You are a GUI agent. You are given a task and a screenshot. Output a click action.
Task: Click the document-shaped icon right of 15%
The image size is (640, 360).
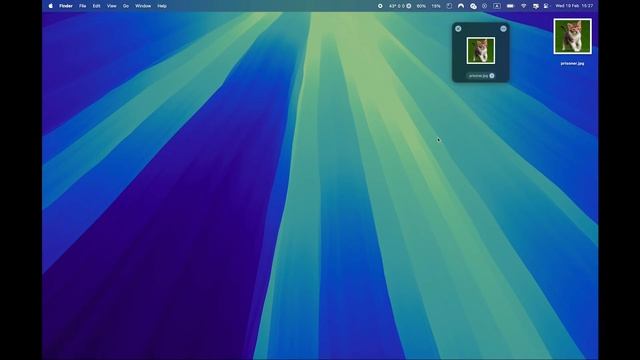pyautogui.click(x=449, y=6)
